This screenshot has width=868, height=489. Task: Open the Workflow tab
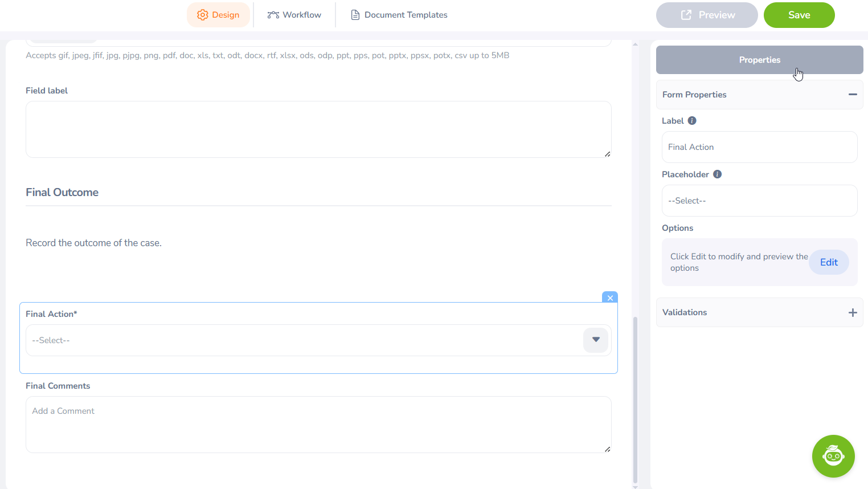pyautogui.click(x=294, y=15)
